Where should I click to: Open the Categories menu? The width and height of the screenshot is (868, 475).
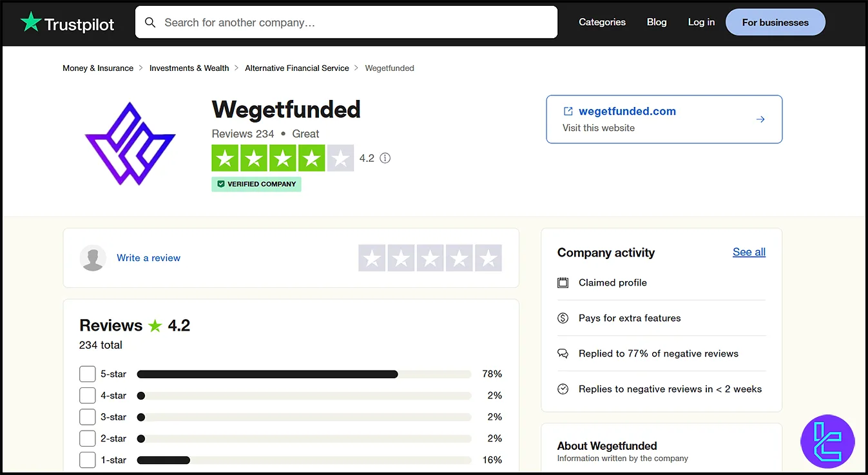tap(601, 22)
